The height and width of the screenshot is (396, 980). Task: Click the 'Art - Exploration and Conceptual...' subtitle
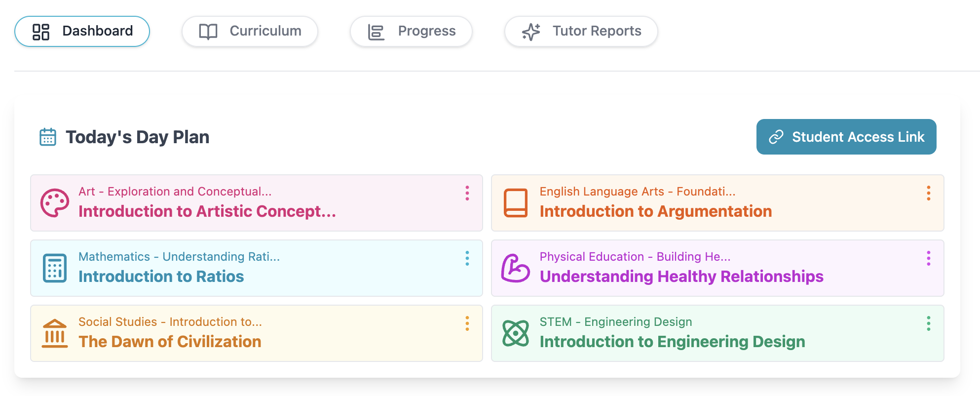click(175, 192)
